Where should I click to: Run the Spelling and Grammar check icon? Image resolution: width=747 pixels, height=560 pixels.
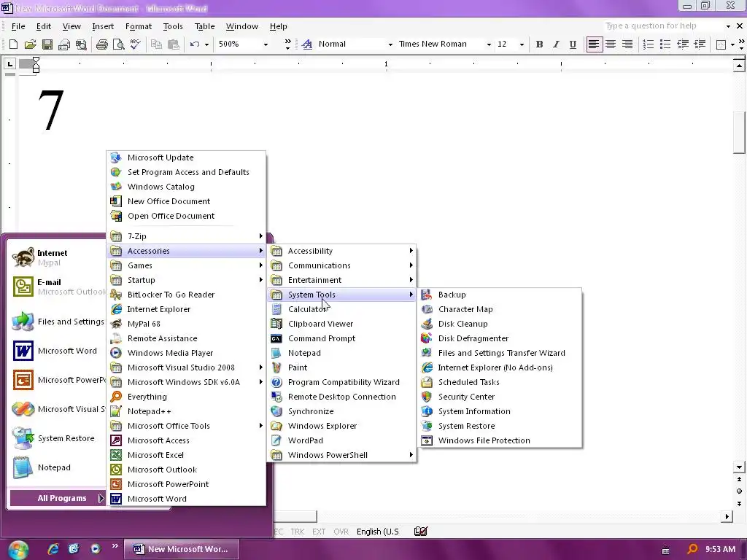pyautogui.click(x=135, y=44)
